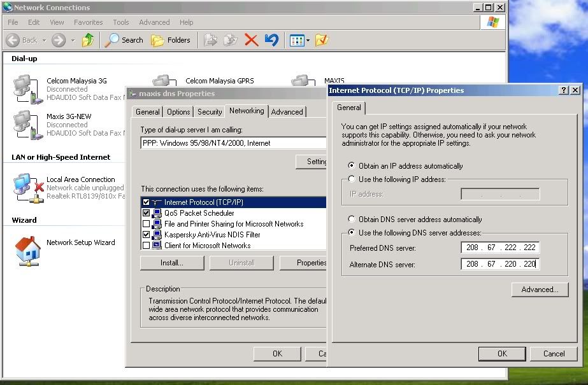Open Edit menu
The height and width of the screenshot is (385, 588).
click(34, 22)
